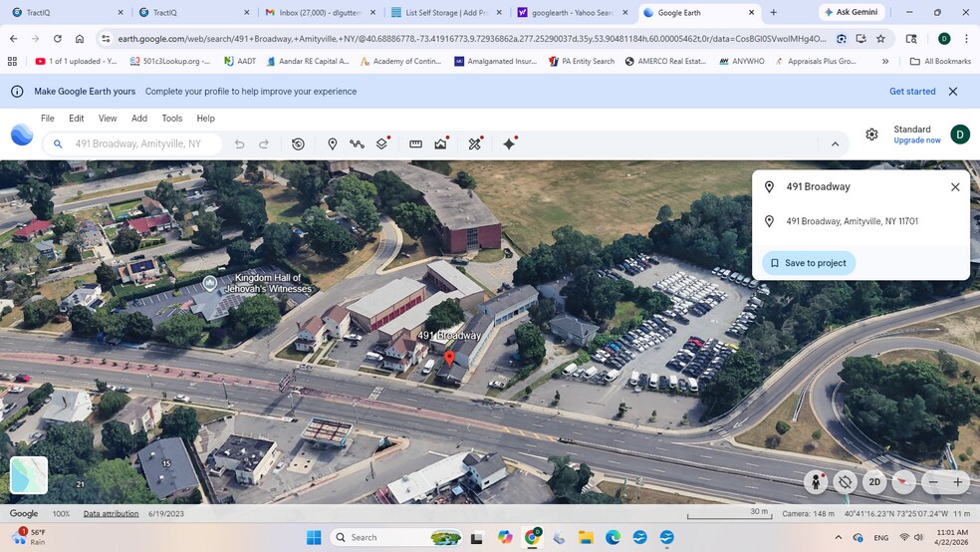Screen dimensions: 980x552
Task: Bookmark this page with the star
Action: [x=880, y=39]
